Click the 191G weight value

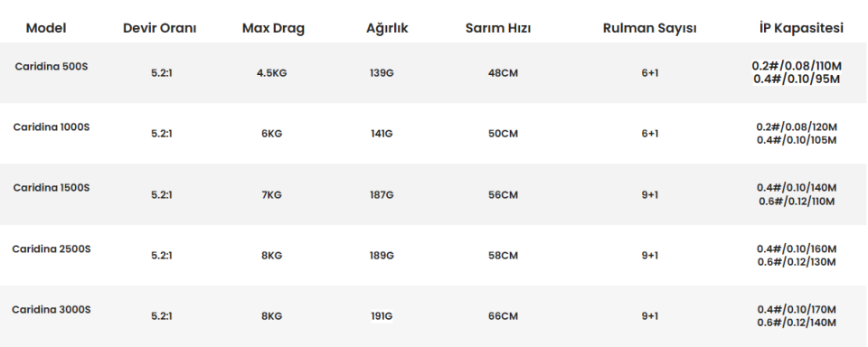click(382, 316)
